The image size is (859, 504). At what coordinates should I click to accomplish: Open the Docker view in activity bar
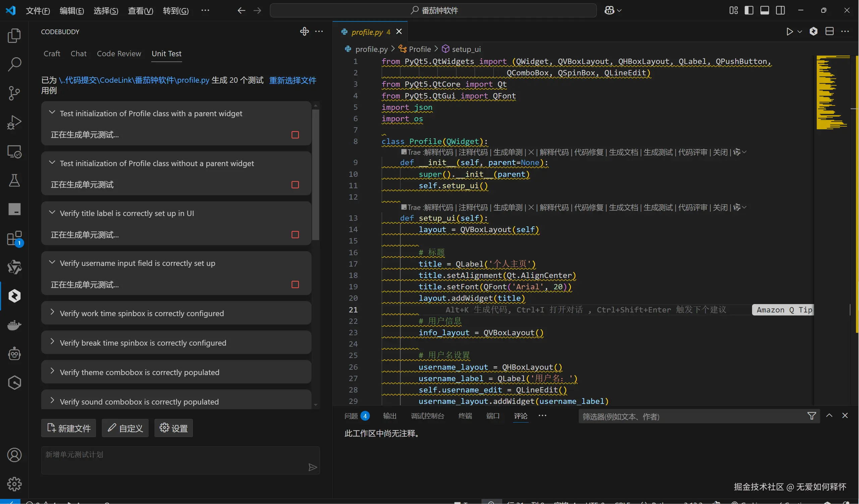[14, 325]
